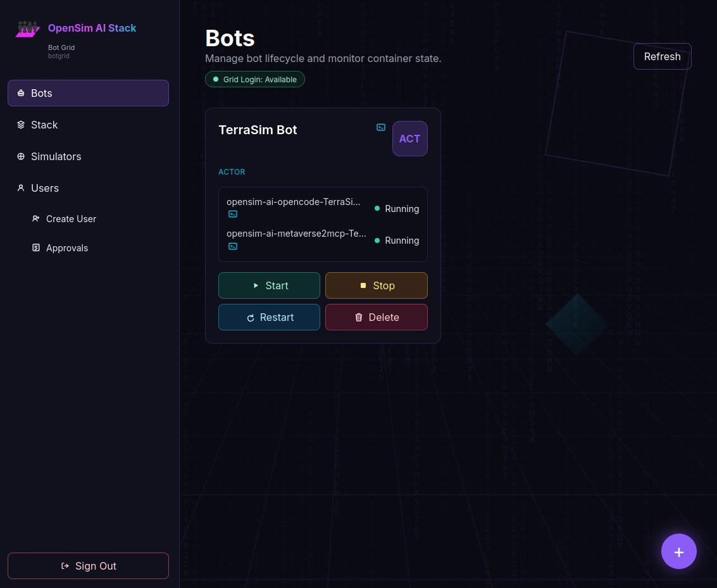
Task: Open the Bots page in sidebar
Action: [x=88, y=93]
